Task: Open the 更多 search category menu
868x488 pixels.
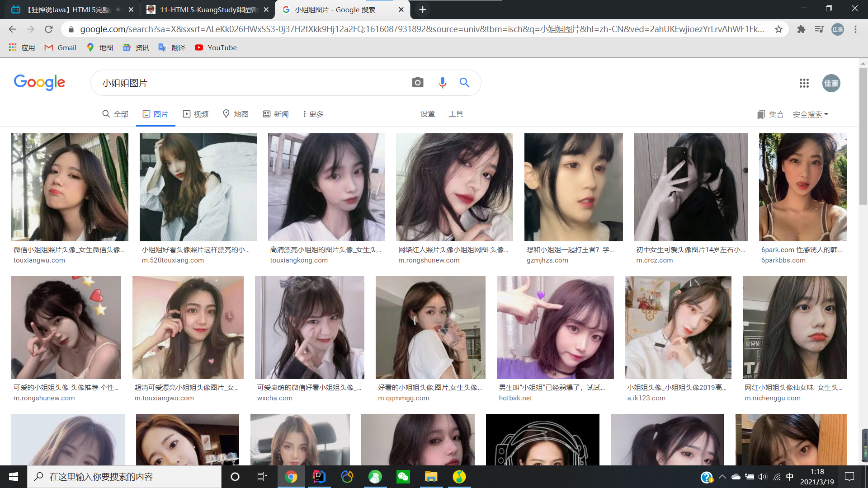Action: point(313,114)
